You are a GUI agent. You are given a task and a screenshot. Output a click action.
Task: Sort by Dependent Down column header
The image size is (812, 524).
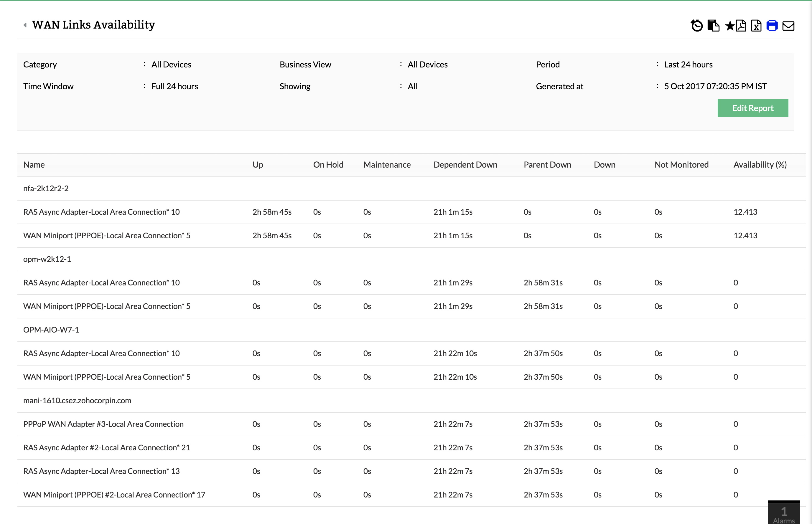[x=465, y=165]
